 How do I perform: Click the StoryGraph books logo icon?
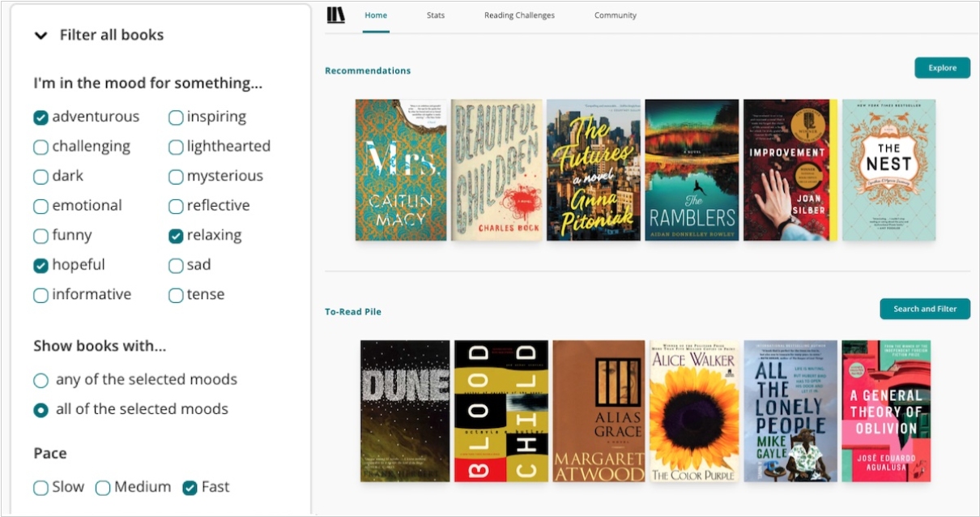click(335, 15)
